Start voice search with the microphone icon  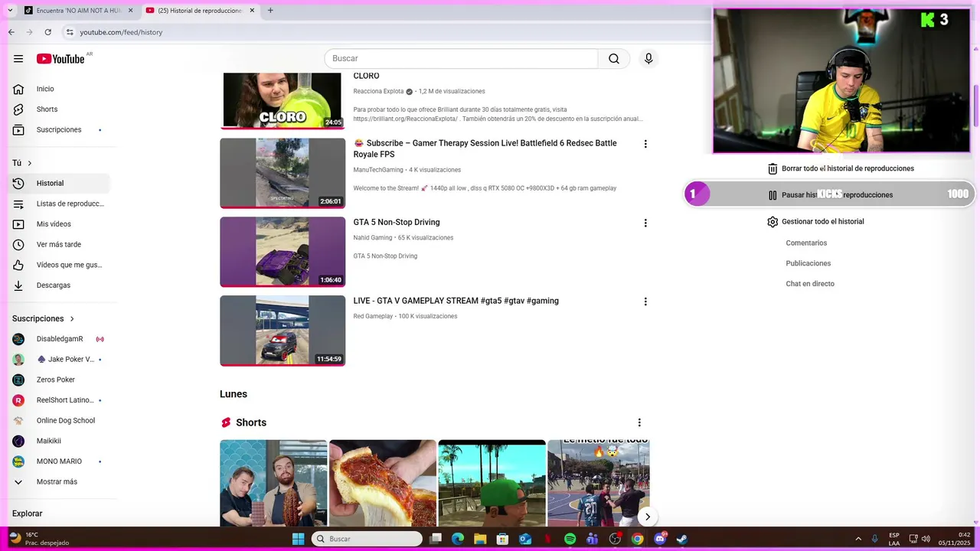(648, 59)
